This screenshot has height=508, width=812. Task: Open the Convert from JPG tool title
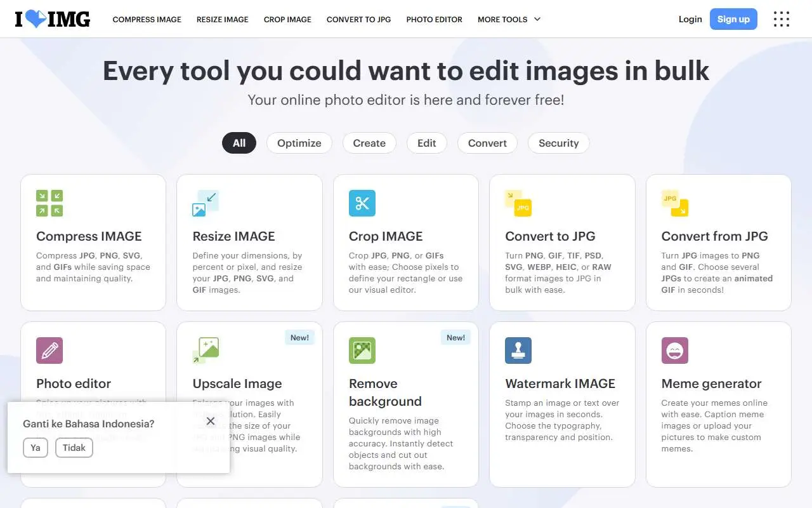[715, 236]
